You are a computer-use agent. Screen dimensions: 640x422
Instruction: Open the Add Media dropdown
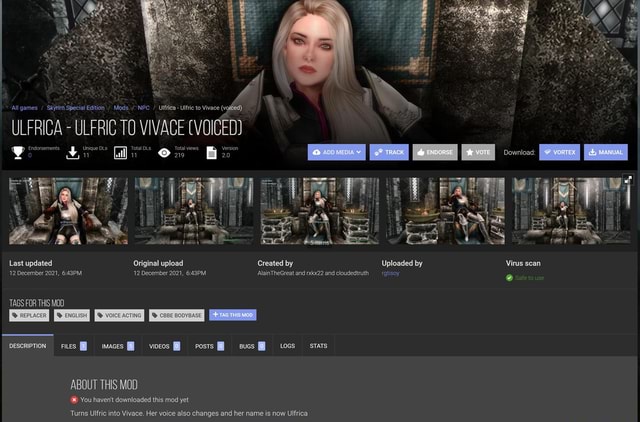click(x=336, y=152)
